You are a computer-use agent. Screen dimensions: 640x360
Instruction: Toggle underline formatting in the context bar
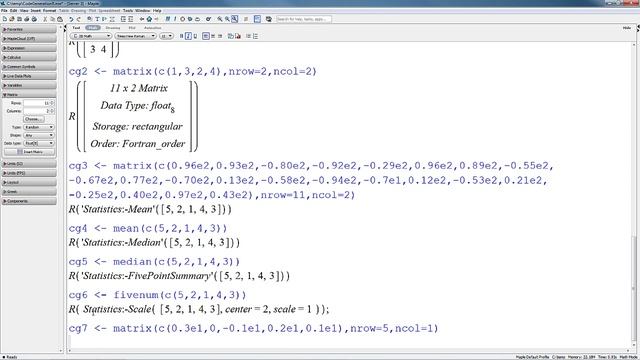(195, 36)
